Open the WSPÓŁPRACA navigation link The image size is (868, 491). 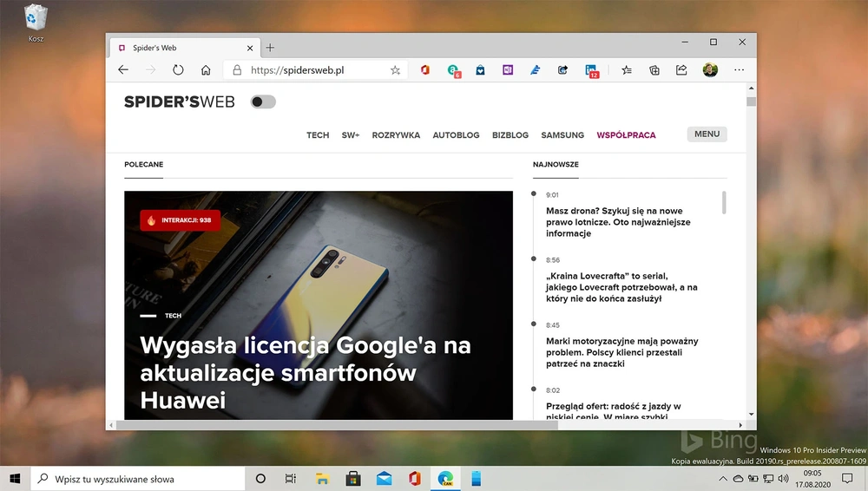(626, 135)
